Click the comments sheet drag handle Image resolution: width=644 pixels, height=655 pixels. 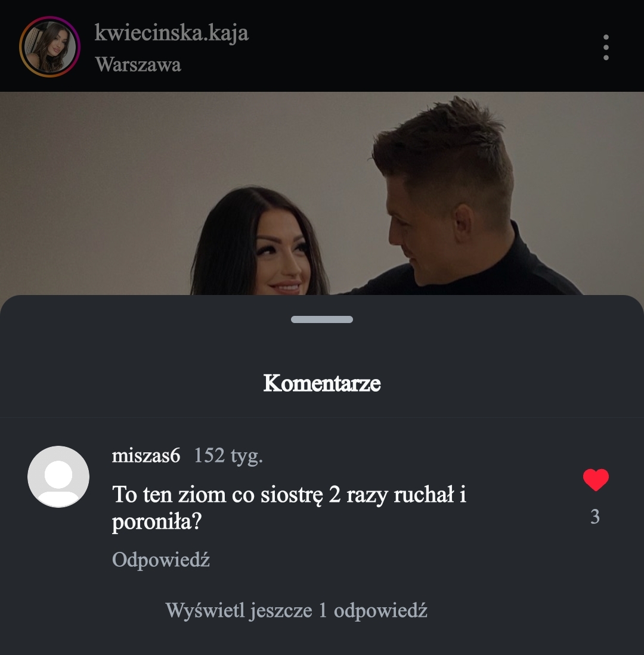322,319
